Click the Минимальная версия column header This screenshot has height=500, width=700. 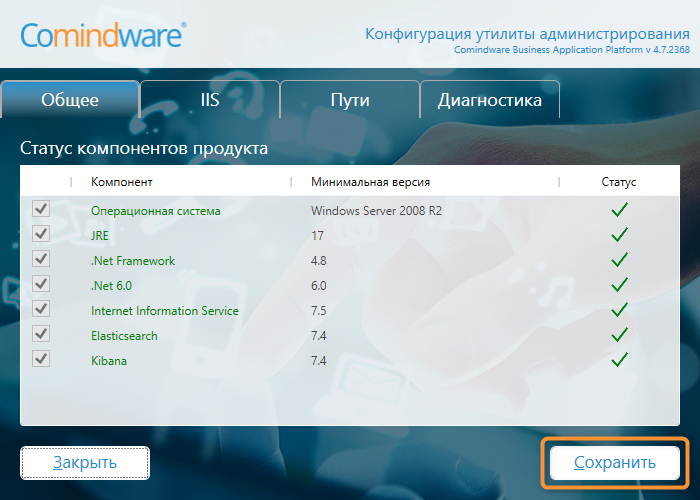pos(371,182)
